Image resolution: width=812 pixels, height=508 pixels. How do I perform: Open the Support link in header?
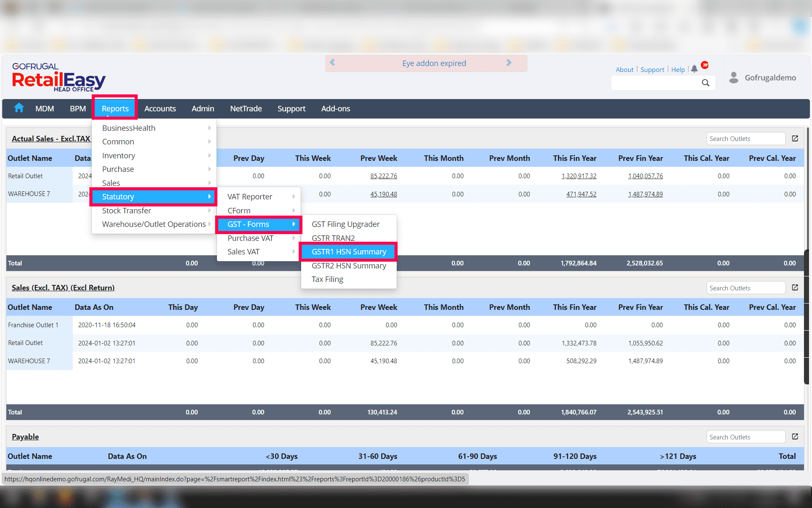click(652, 69)
